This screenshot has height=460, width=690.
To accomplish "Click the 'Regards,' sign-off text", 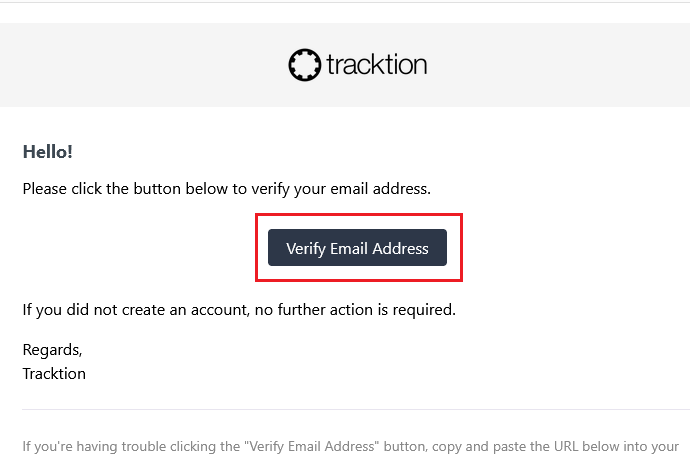I will pyautogui.click(x=52, y=350).
